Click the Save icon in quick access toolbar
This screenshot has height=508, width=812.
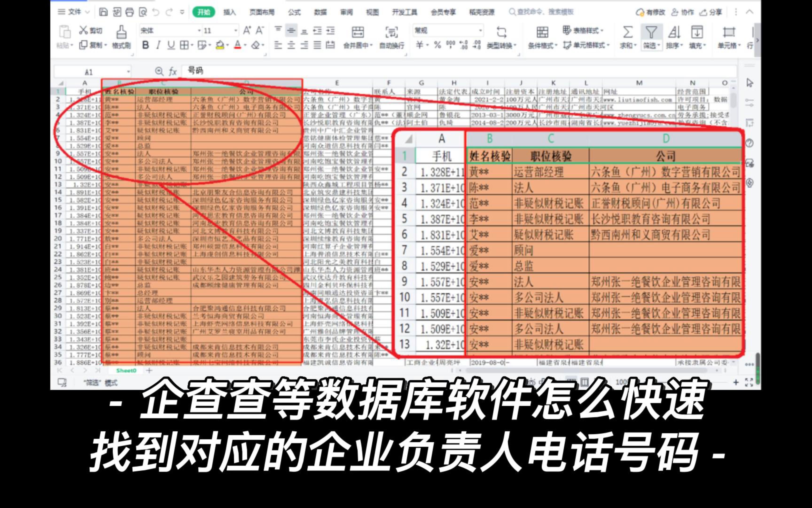[x=103, y=12]
